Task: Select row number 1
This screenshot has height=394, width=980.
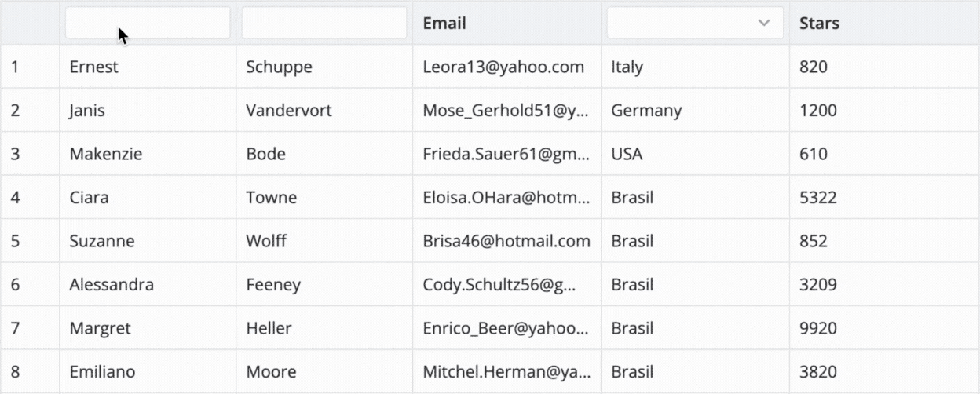Action: [x=15, y=67]
